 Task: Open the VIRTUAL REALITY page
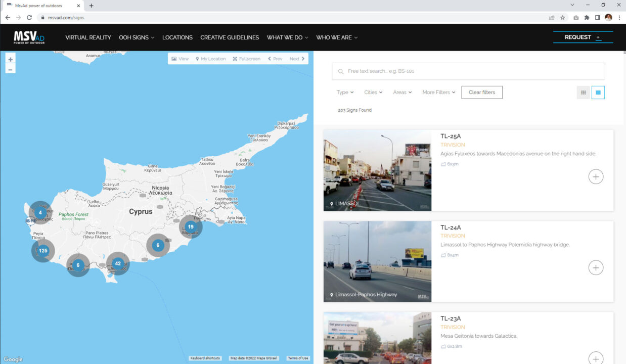click(88, 37)
